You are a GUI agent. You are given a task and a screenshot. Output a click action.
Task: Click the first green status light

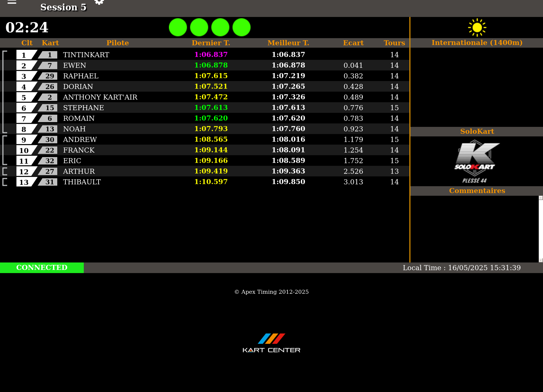[x=178, y=27]
